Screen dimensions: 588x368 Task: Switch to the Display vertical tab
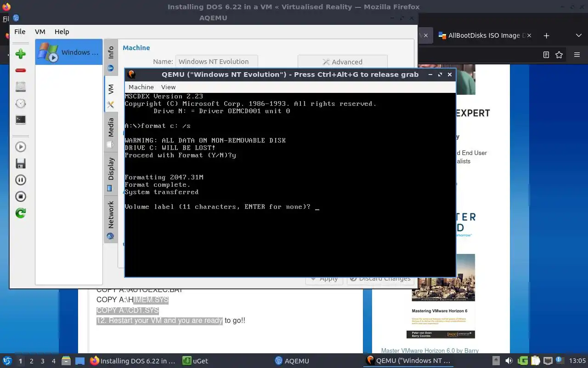[x=111, y=173]
